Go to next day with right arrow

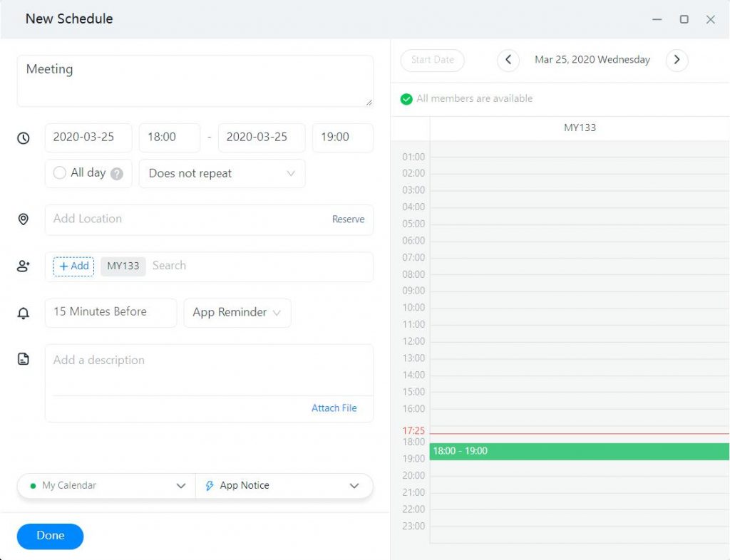coord(677,60)
